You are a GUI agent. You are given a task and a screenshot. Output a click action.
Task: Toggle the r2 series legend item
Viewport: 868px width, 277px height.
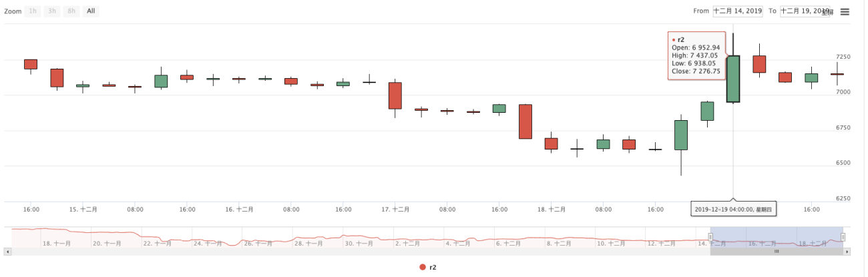428,267
